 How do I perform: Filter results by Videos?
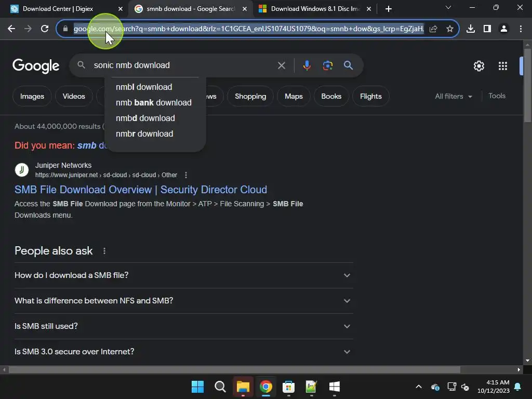(x=74, y=96)
